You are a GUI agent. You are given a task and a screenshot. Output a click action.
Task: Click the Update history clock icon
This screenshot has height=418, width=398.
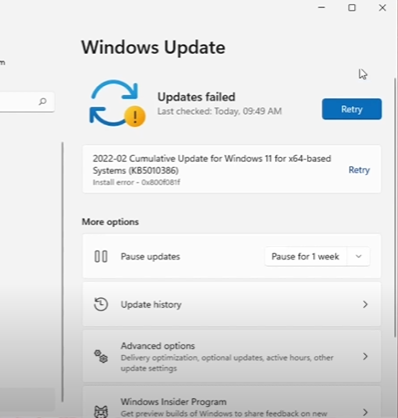click(101, 304)
